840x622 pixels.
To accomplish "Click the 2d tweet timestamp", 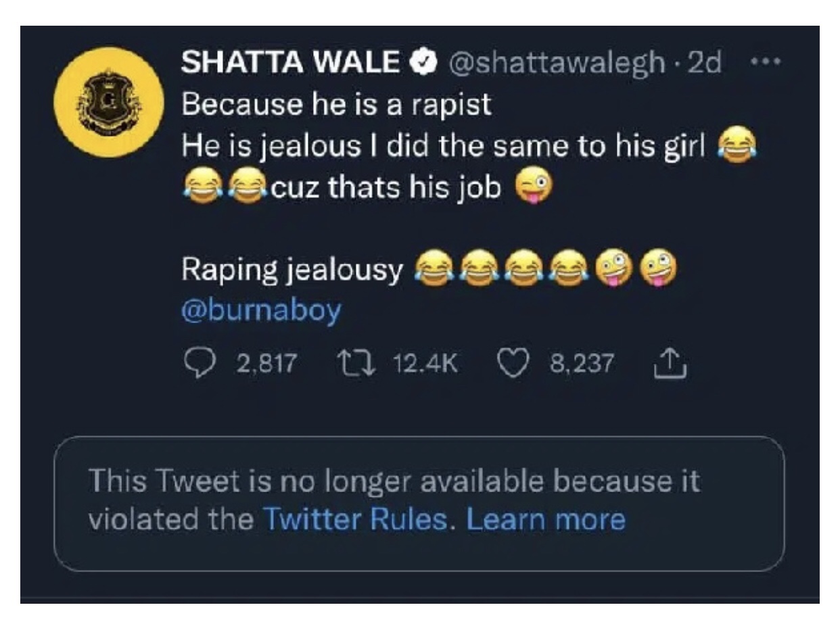I will point(704,64).
